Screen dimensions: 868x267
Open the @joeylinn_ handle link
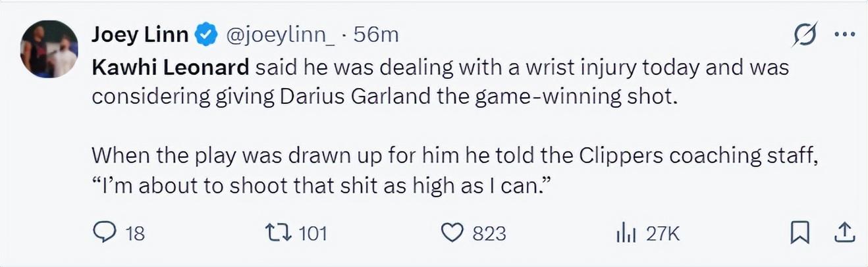281,36
